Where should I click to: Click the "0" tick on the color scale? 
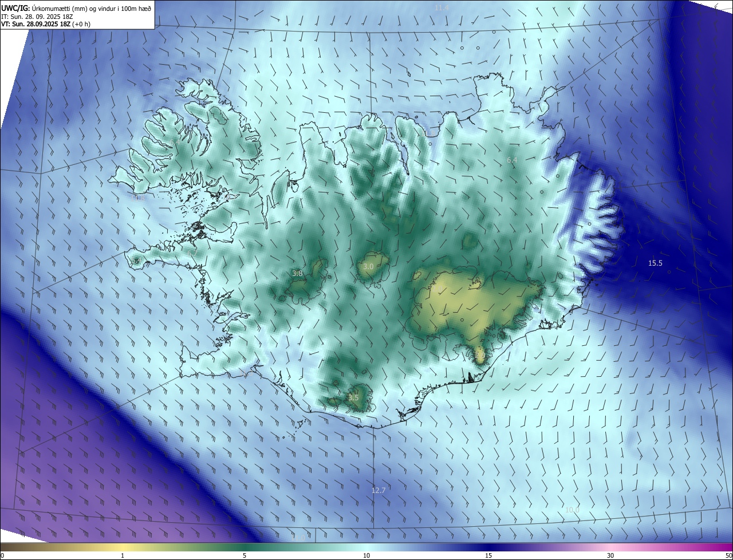pos(2,556)
